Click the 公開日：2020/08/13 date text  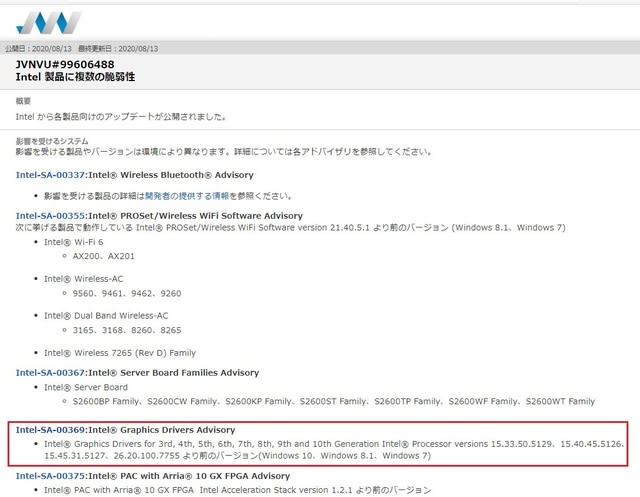[38, 49]
